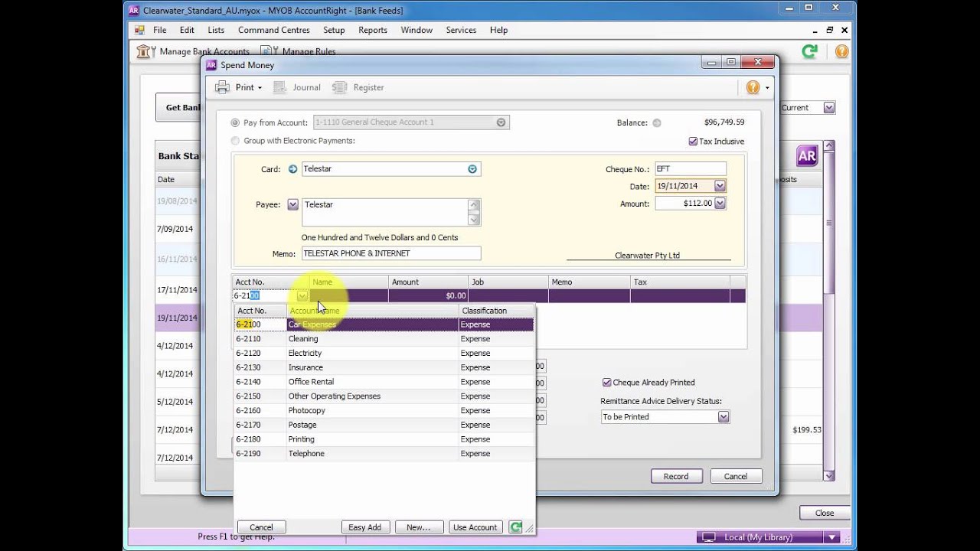Click the monitor icon beside Local (My Library)
Viewport: 980px width, 551px height.
click(x=709, y=537)
